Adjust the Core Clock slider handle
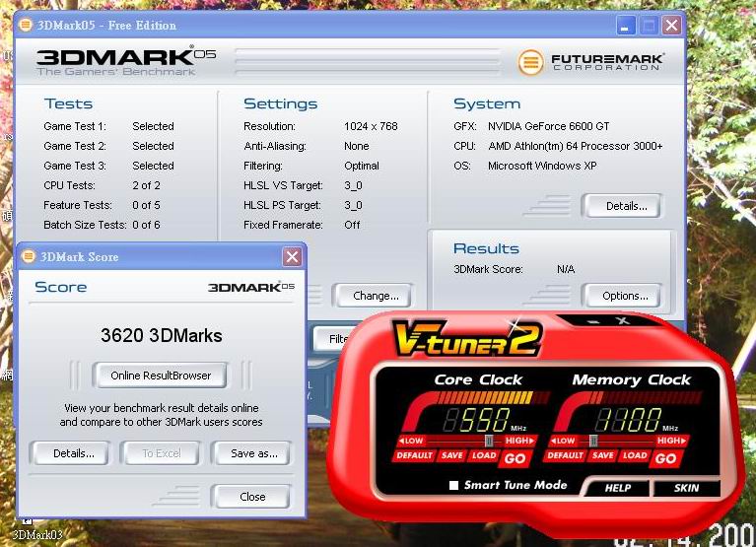Image resolution: width=756 pixels, height=547 pixels. click(x=489, y=441)
